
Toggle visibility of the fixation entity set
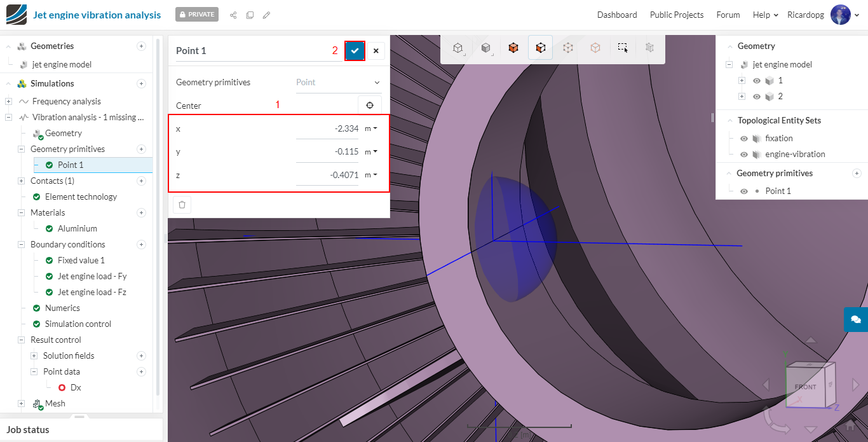[744, 138]
